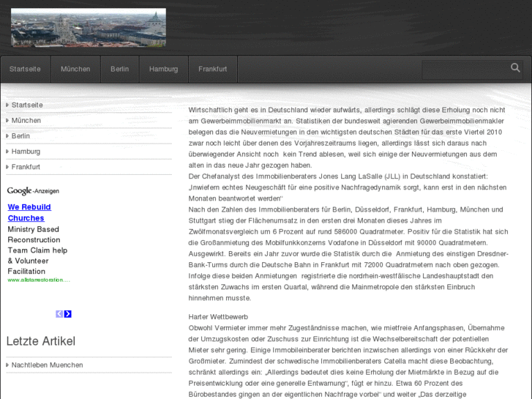This screenshot has height=399, width=532.
Task: Open Hamburg in the top navigation bar
Action: (163, 69)
